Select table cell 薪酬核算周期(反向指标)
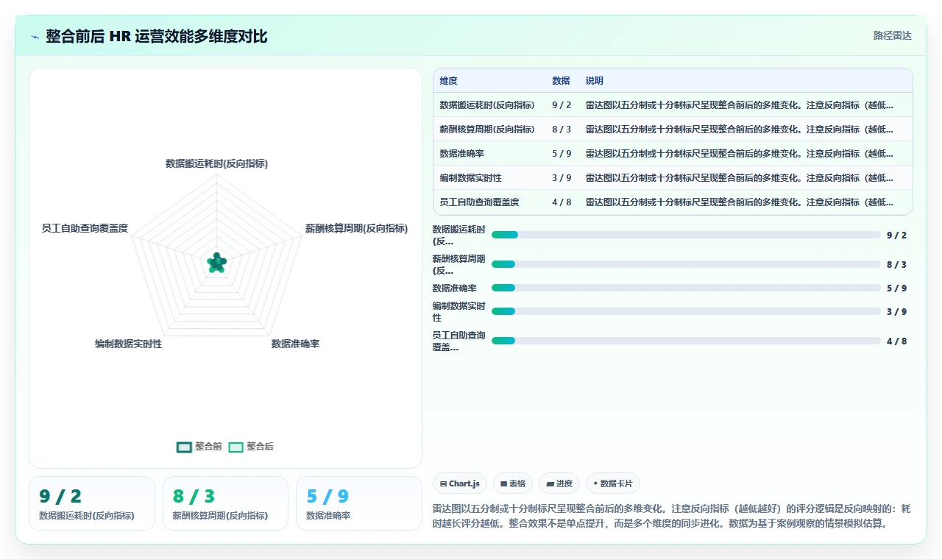This screenshot has height=560, width=942. pyautogui.click(x=487, y=130)
